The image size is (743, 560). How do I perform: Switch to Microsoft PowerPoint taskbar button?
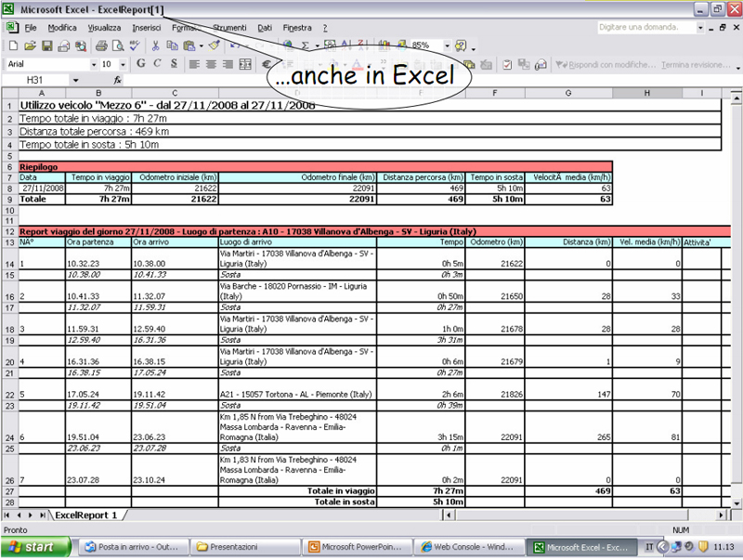357,547
